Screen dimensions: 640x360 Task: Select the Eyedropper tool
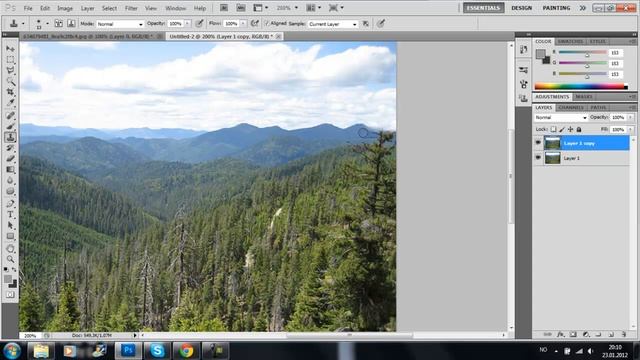pyautogui.click(x=10, y=103)
